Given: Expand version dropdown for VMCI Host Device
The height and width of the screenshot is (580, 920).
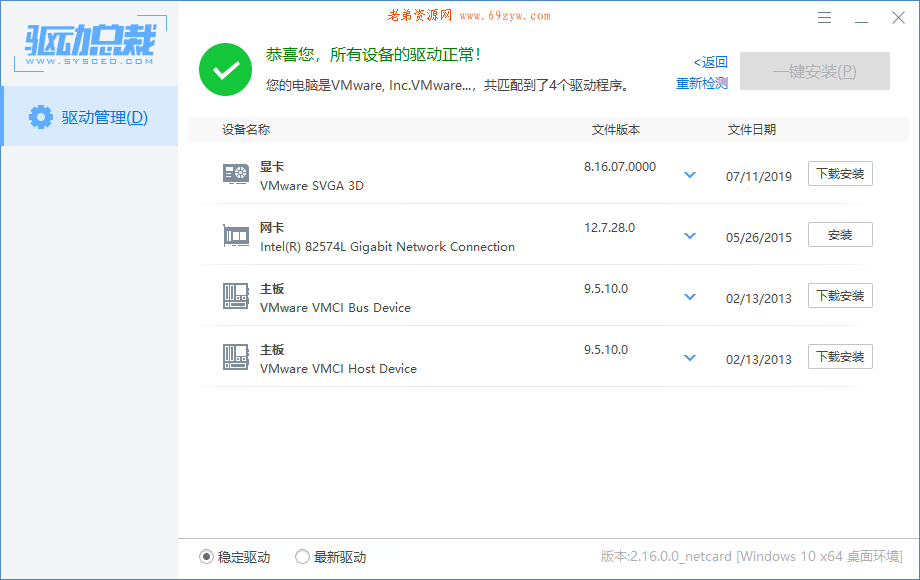Looking at the screenshot, I should [x=690, y=358].
